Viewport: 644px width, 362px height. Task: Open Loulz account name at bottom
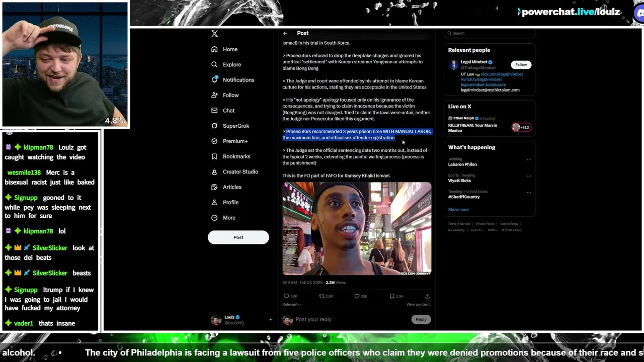(x=229, y=317)
